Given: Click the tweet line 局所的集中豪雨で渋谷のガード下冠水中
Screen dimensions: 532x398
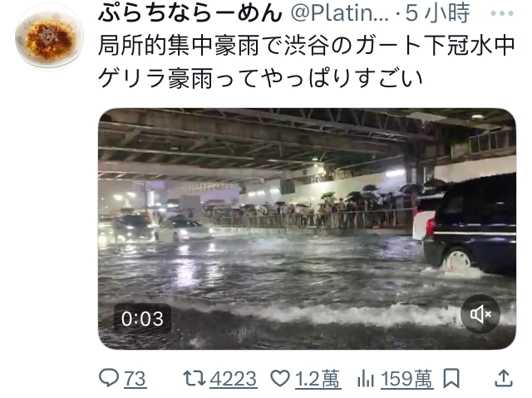Looking at the screenshot, I should pos(307,46).
